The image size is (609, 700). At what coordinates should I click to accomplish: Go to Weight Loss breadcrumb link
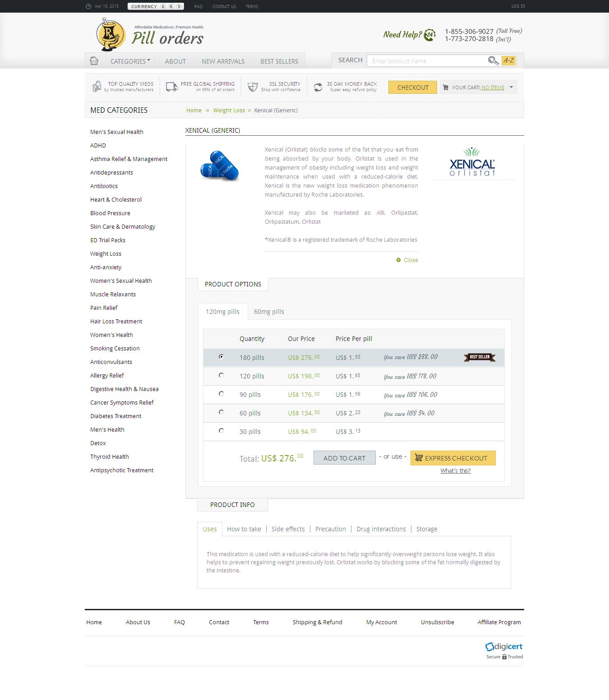coord(229,110)
